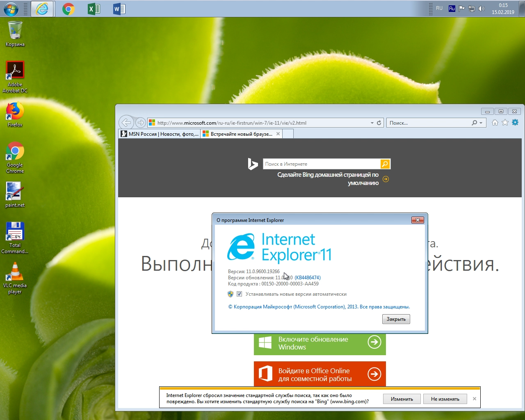Viewport: 525px width, 420px height.
Task: Click Закрыть button in About dialog
Action: point(396,319)
